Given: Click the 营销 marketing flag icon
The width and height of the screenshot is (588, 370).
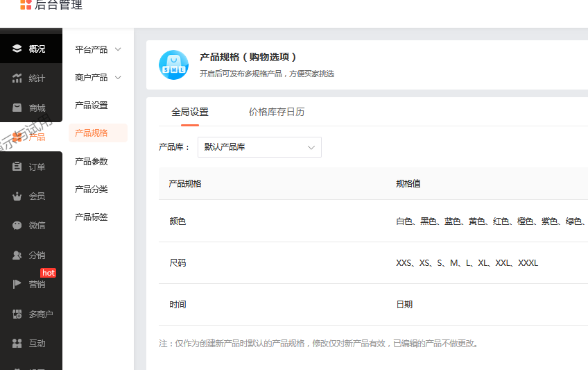Looking at the screenshot, I should [x=17, y=284].
